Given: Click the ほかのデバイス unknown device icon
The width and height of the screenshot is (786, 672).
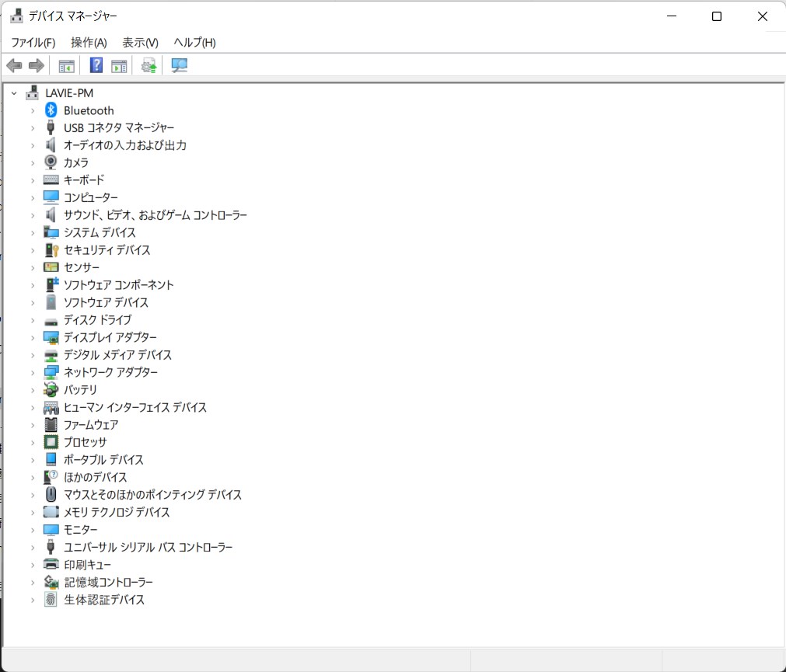Looking at the screenshot, I should [x=51, y=477].
